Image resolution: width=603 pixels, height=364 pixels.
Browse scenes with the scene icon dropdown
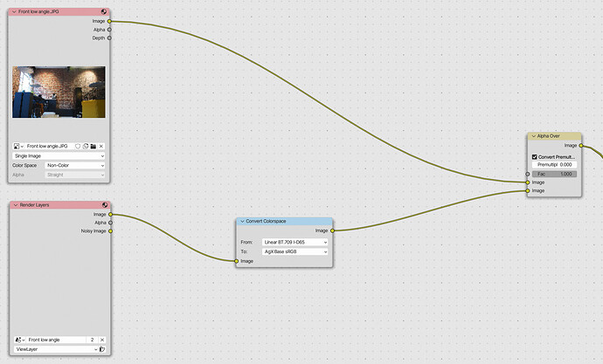(x=19, y=340)
